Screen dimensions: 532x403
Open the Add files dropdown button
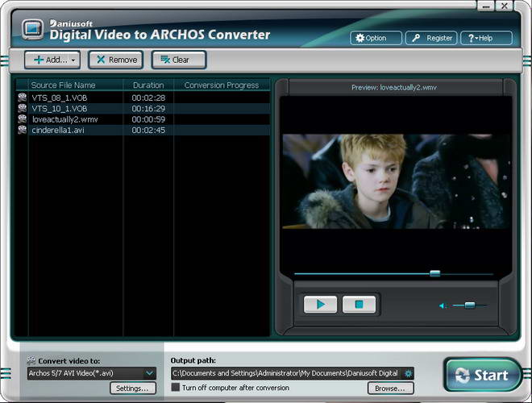pos(52,60)
